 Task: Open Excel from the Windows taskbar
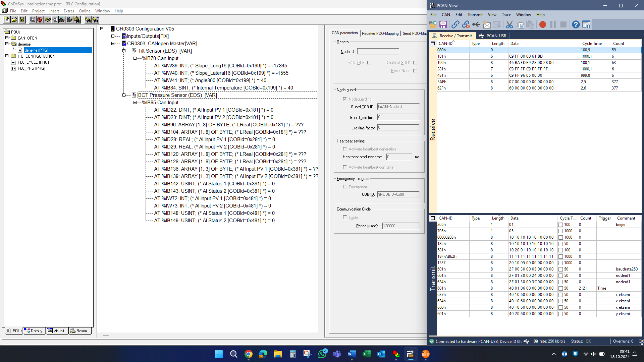(x=366, y=354)
